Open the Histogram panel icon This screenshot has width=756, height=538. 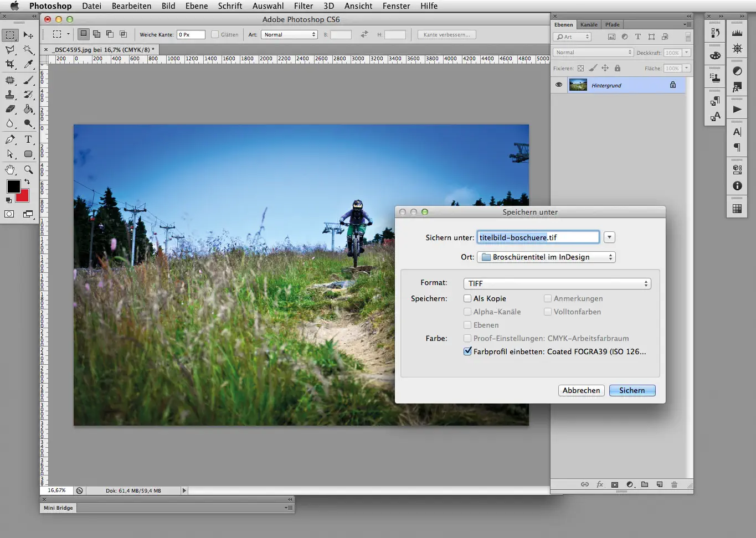(737, 32)
